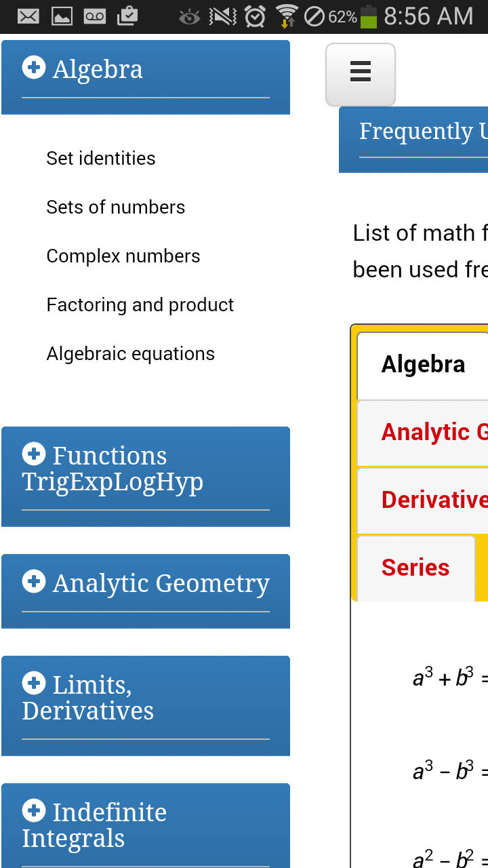Screen dimensions: 488x868
Task: Open the Complex numbers page
Action: pos(123,256)
